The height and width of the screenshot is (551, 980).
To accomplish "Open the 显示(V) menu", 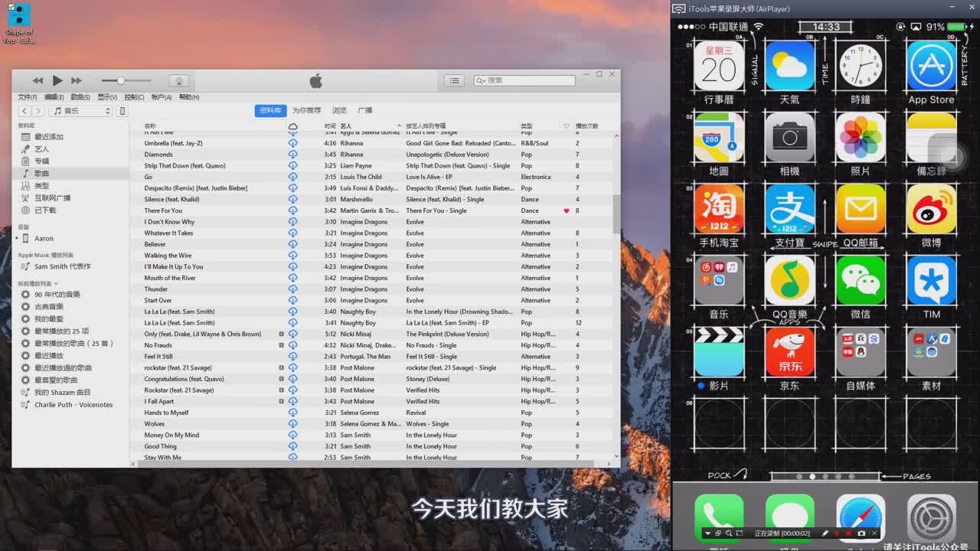I will pos(107,97).
